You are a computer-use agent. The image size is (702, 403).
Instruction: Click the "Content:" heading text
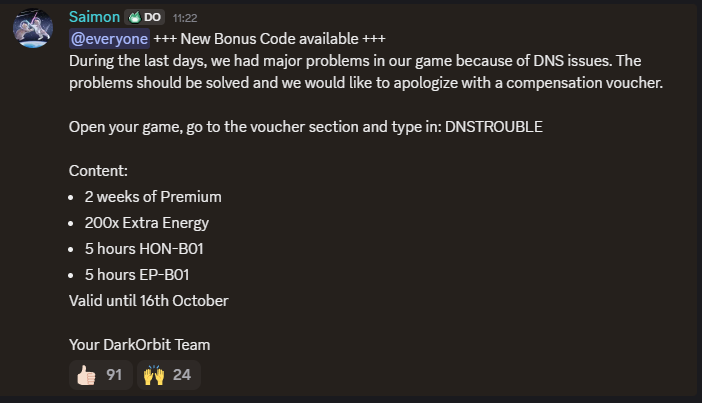(x=98, y=170)
